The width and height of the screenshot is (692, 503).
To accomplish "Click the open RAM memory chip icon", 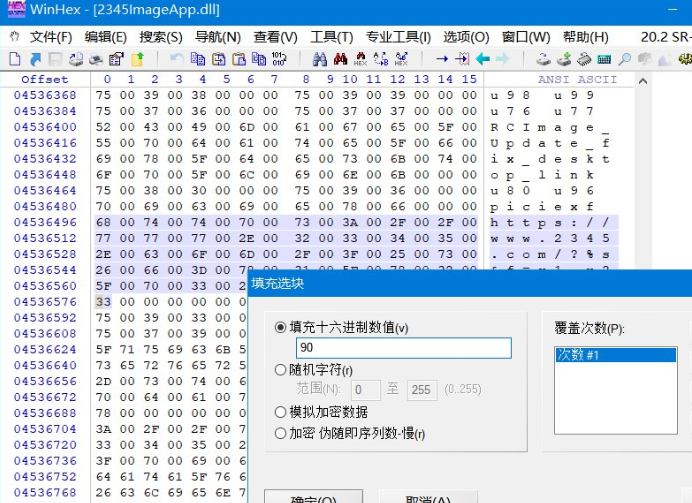I will pyautogui.click(x=584, y=59).
